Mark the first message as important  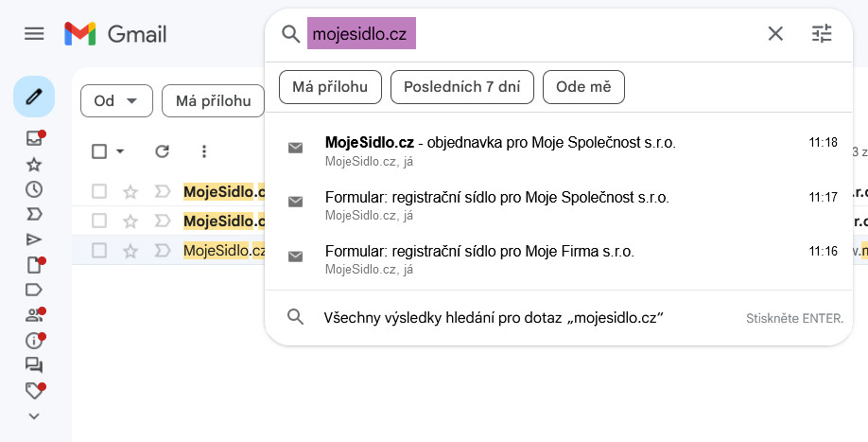click(163, 191)
